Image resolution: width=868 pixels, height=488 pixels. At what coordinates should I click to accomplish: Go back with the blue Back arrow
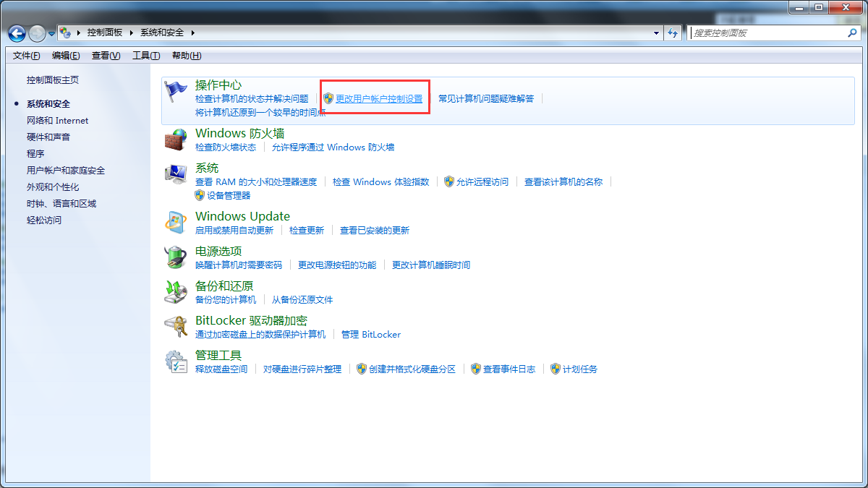pos(17,33)
